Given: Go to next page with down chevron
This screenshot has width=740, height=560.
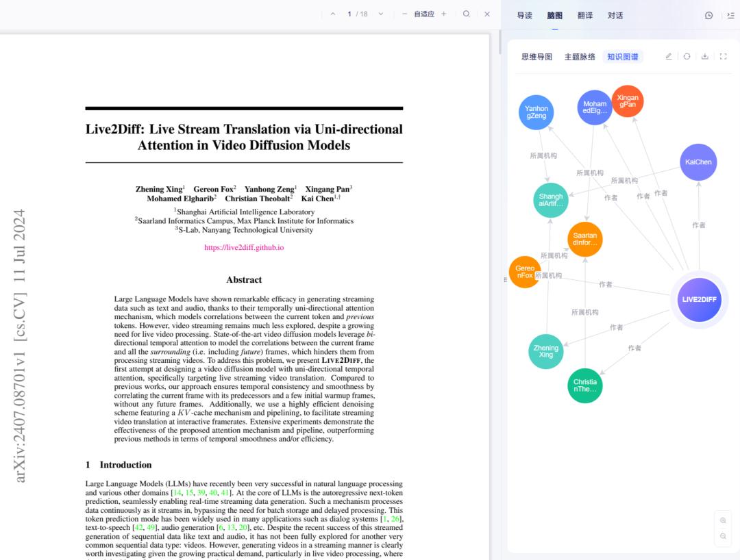Looking at the screenshot, I should (x=381, y=14).
